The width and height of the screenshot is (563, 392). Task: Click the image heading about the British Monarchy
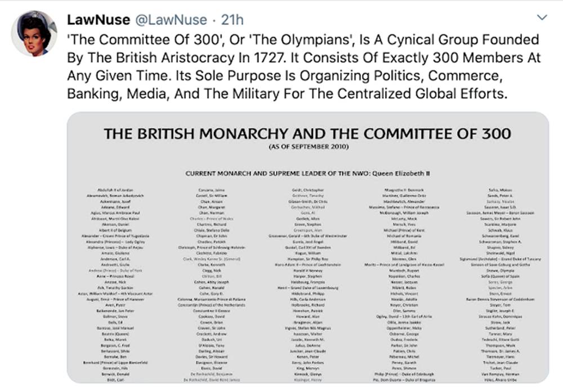coord(307,134)
